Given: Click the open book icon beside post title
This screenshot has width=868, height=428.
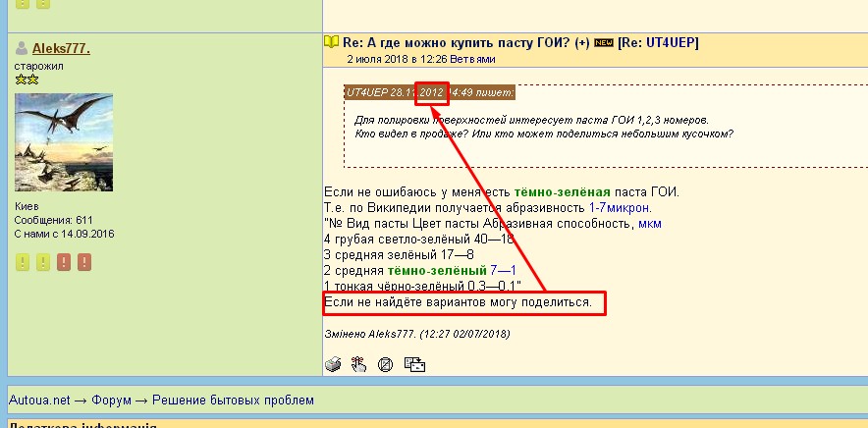Looking at the screenshot, I should [x=332, y=42].
